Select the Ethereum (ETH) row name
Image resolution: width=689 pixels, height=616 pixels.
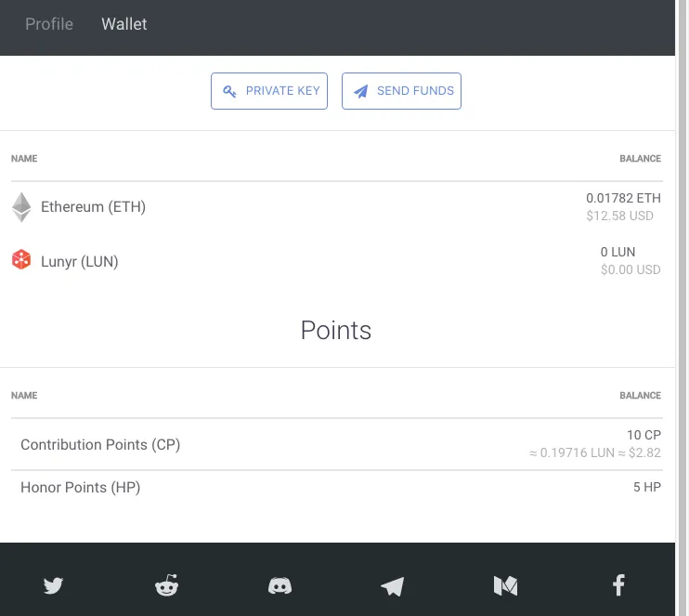[93, 206]
